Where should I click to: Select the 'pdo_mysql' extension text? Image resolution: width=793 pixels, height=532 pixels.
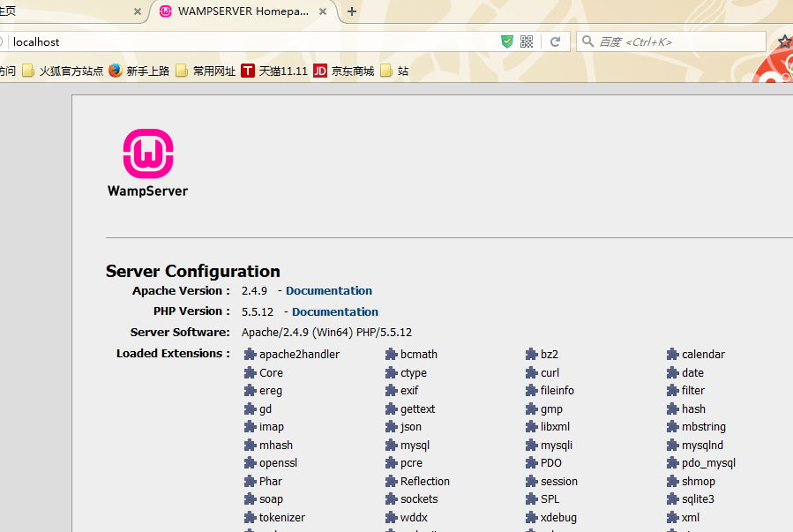(x=708, y=463)
